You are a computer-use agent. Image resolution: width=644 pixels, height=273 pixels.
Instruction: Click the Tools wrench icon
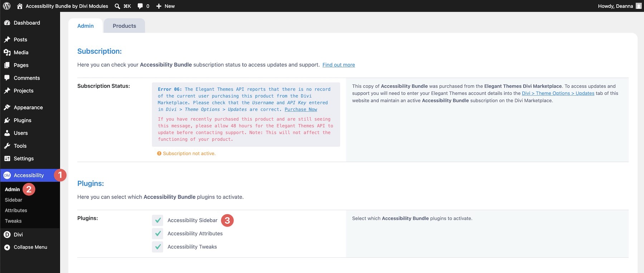7,146
